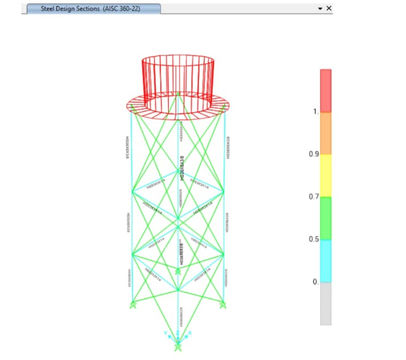The height and width of the screenshot is (360, 406).
Task: Click the yellow legend color band
Action: (326, 176)
